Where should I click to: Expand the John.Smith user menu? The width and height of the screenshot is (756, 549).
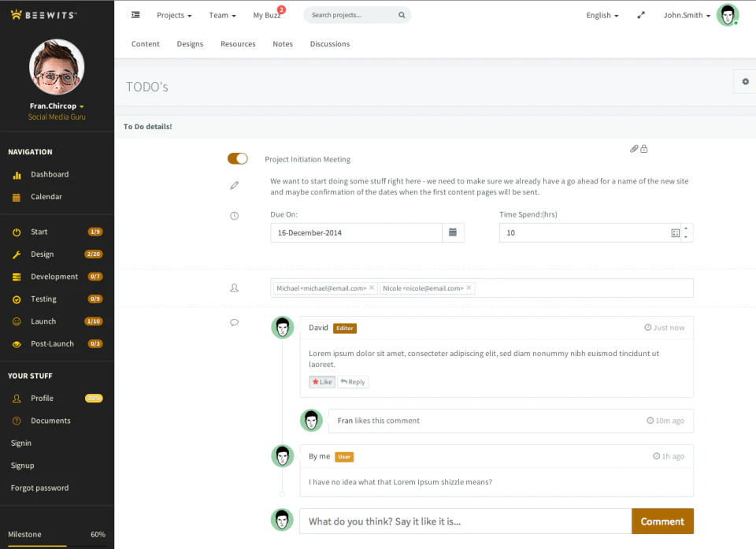coord(687,15)
